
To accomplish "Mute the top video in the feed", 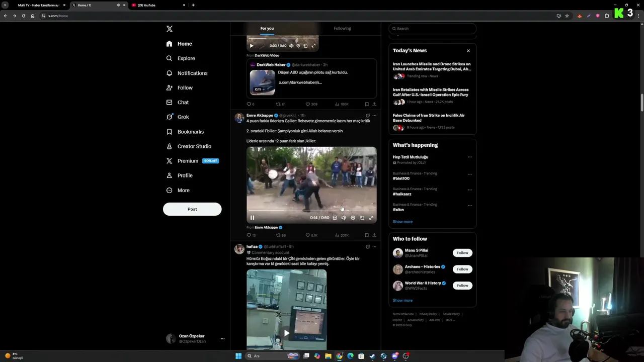I will pos(291,46).
